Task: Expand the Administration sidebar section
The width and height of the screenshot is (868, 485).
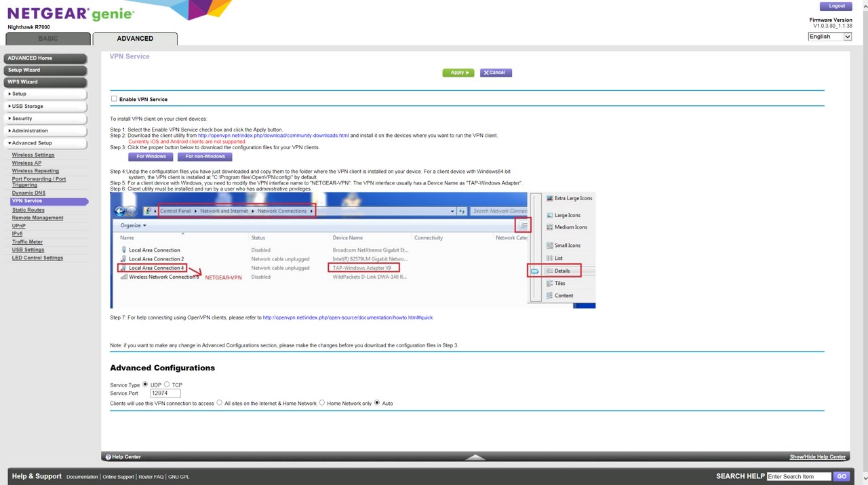Action: (45, 131)
